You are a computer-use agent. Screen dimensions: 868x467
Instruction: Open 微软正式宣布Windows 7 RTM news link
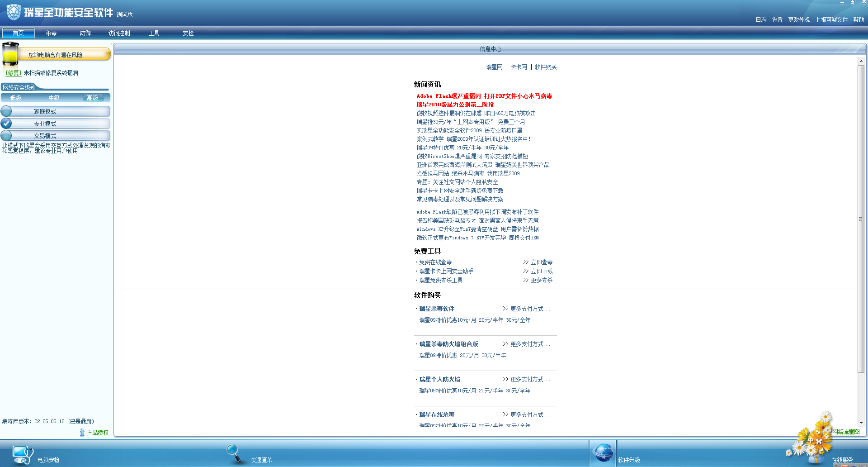pyautogui.click(x=477, y=238)
